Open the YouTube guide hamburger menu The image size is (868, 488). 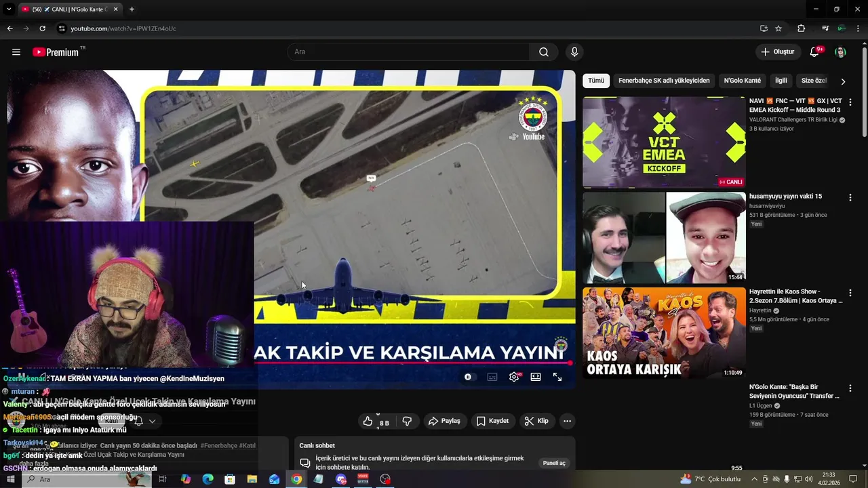pyautogui.click(x=16, y=52)
